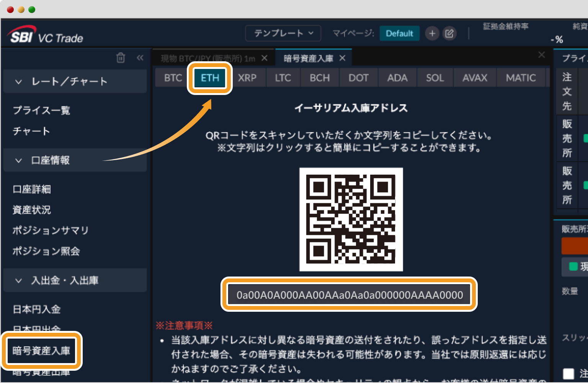The image size is (588, 383).
Task: Select the ADA currency tab
Action: [397, 78]
